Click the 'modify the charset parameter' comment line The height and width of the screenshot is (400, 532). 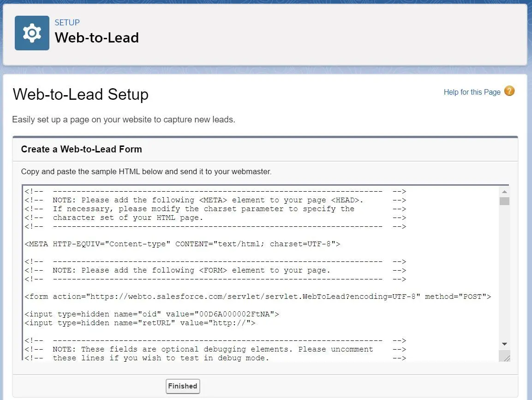(x=215, y=209)
